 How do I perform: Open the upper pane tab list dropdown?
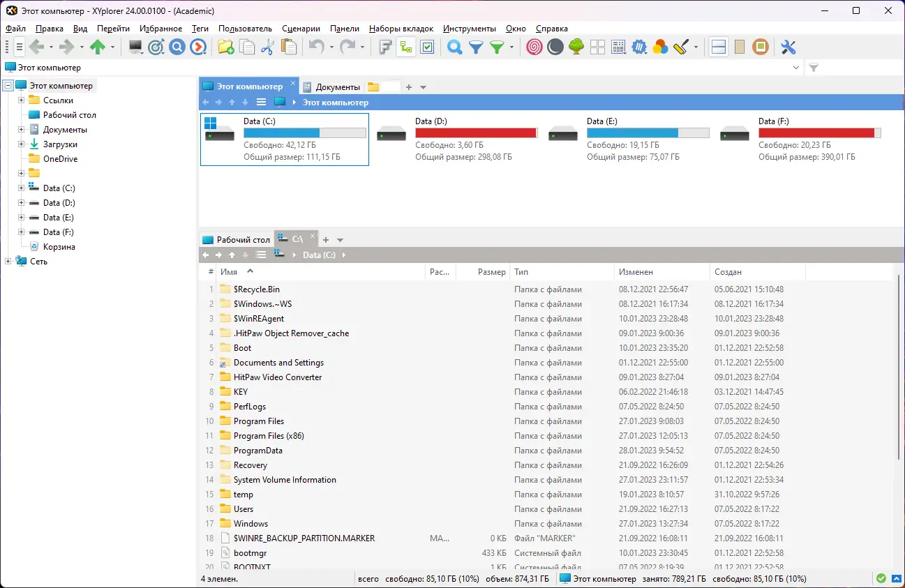(x=423, y=87)
